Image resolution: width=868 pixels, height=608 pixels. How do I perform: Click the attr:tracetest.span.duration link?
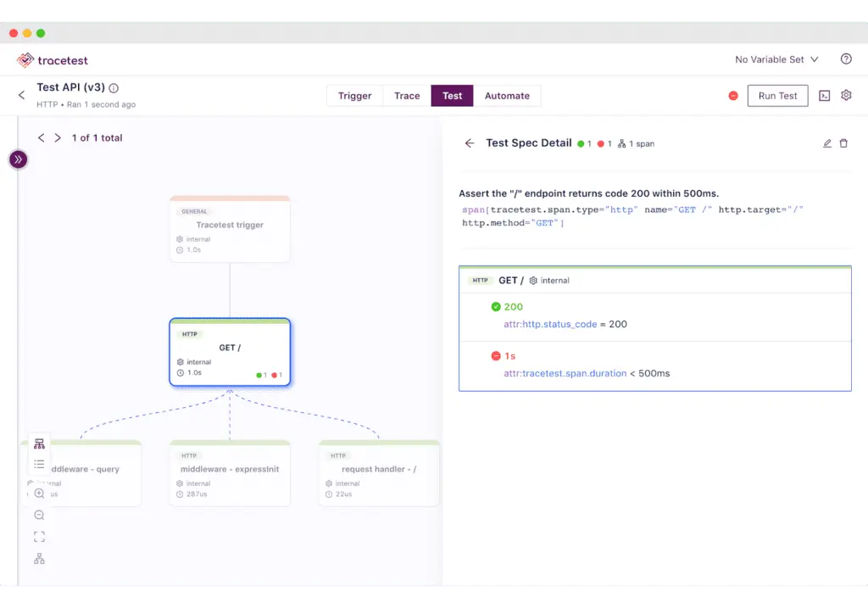565,374
